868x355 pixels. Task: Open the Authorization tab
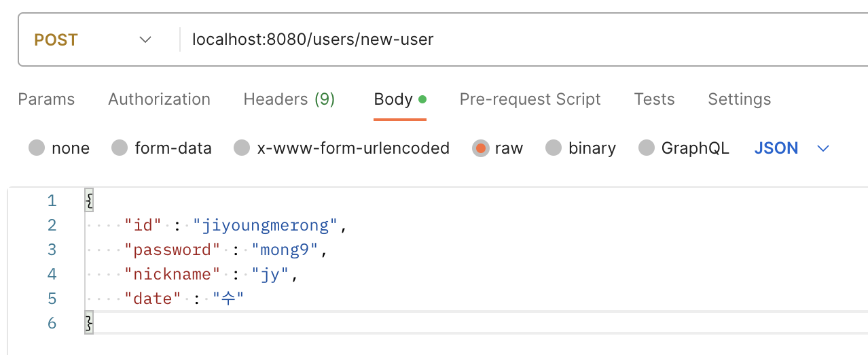(159, 99)
